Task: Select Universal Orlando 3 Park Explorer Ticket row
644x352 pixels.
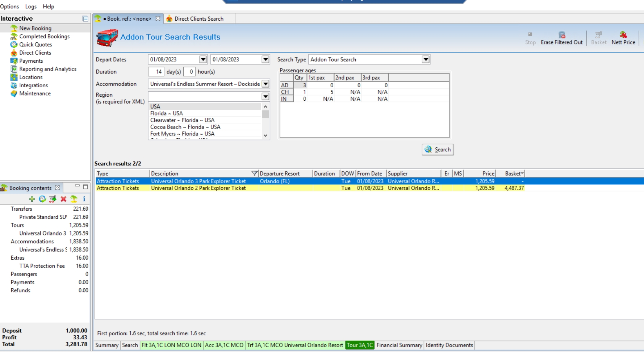Action: (x=369, y=181)
